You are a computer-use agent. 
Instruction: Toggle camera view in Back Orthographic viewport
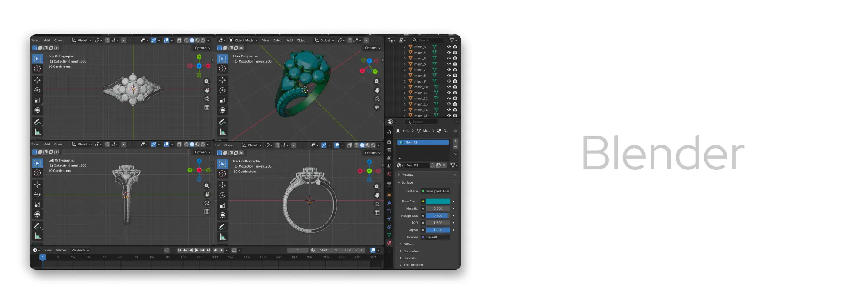(x=377, y=204)
